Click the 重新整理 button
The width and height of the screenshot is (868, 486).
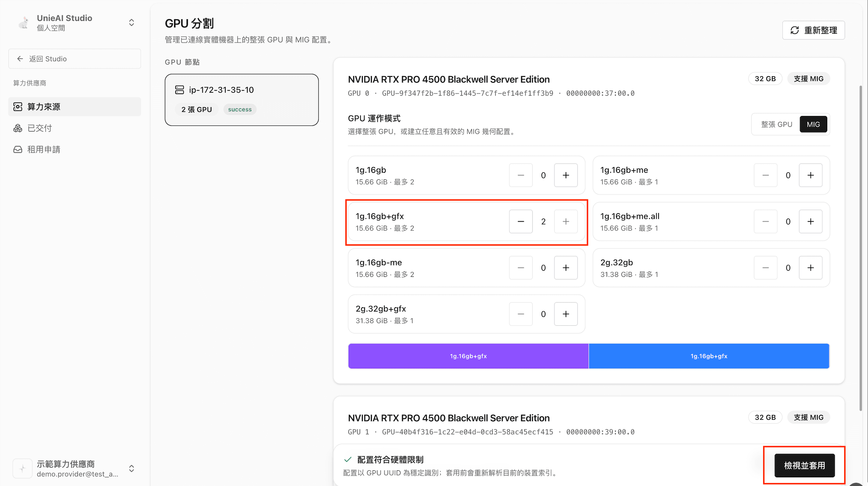pos(813,30)
